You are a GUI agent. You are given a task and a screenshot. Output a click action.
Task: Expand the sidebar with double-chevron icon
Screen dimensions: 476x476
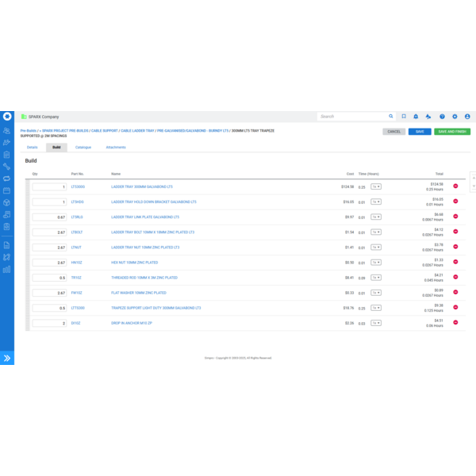pyautogui.click(x=7, y=358)
